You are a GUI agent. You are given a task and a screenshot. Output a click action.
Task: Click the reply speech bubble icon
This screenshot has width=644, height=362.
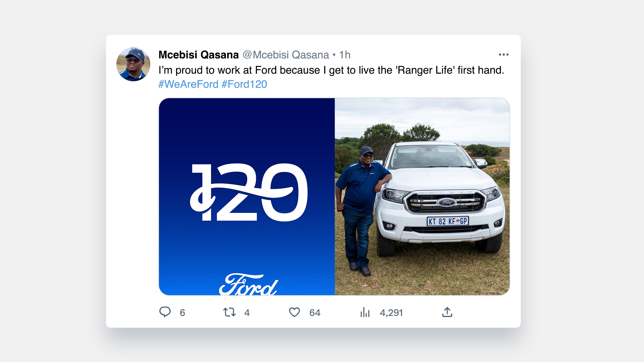pyautogui.click(x=165, y=312)
